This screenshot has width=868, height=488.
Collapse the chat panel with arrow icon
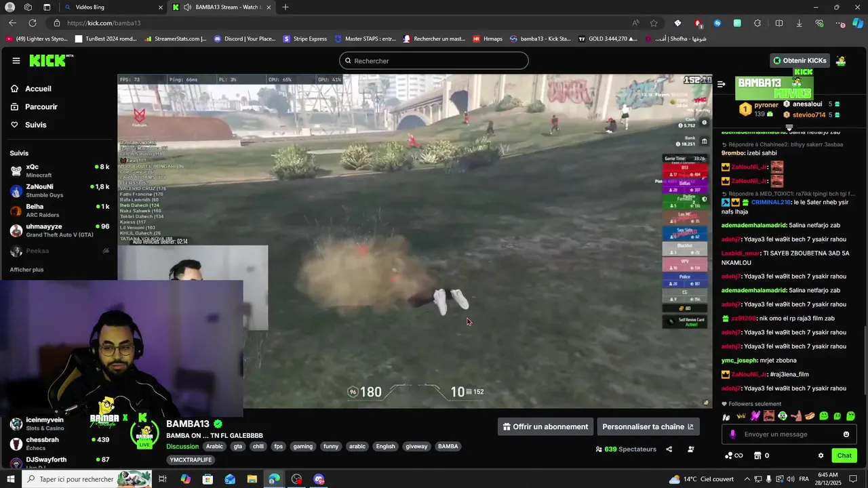pos(722,85)
